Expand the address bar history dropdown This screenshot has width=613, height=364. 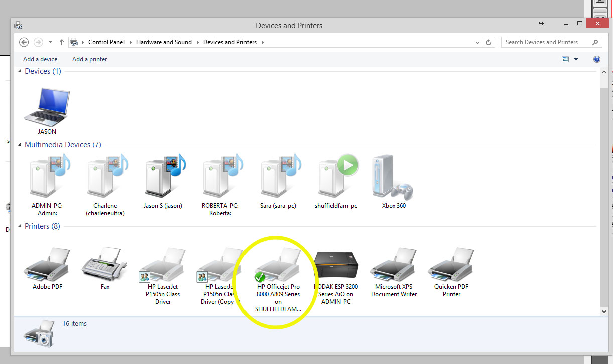pyautogui.click(x=477, y=43)
